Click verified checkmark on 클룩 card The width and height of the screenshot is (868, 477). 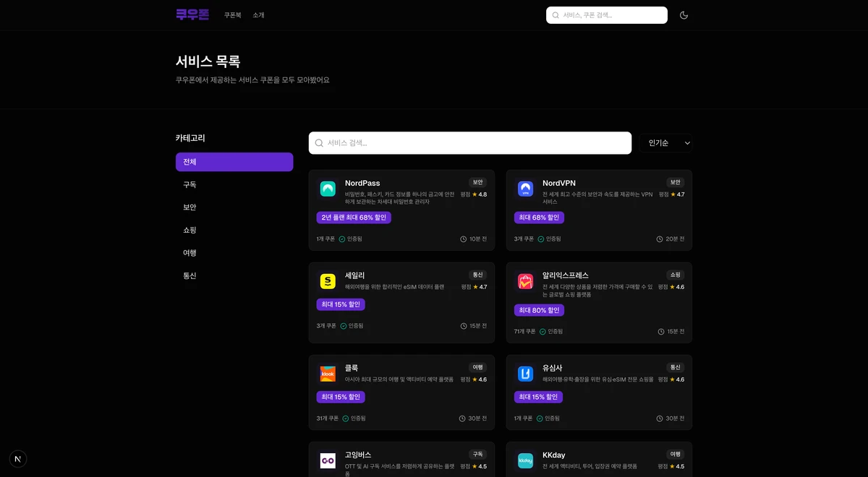(x=345, y=418)
